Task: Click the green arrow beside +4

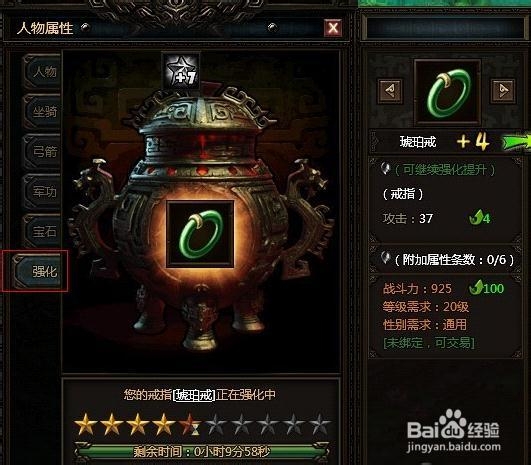Action: coord(516,142)
